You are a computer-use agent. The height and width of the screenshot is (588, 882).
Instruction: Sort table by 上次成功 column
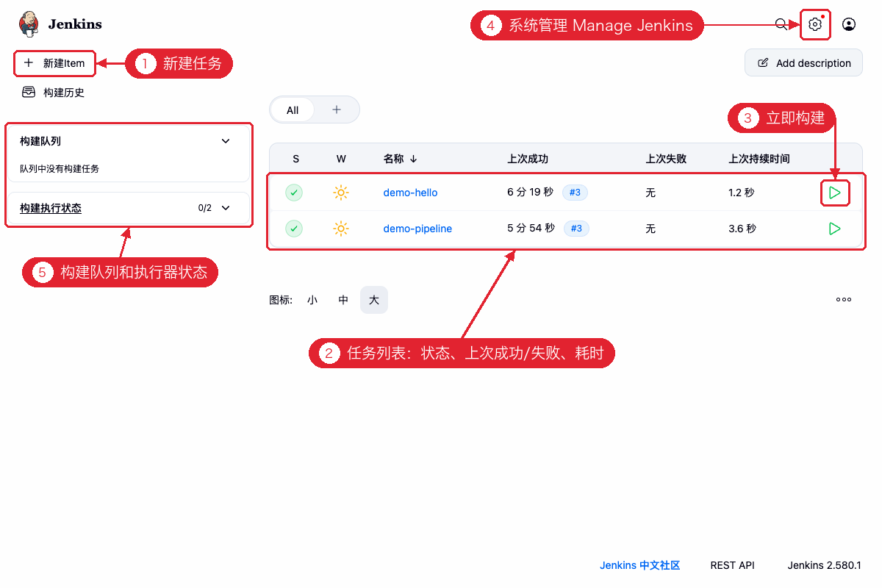click(528, 159)
